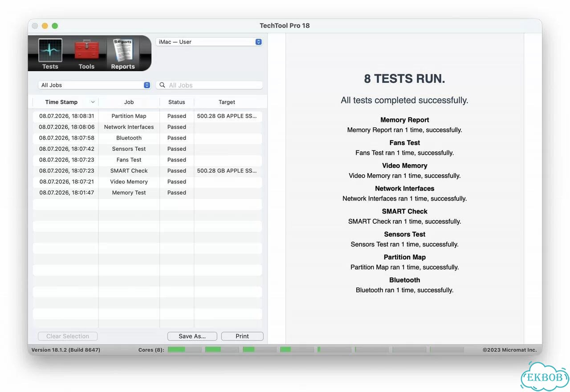
Task: Click the last core usage bar
Action: point(447,350)
